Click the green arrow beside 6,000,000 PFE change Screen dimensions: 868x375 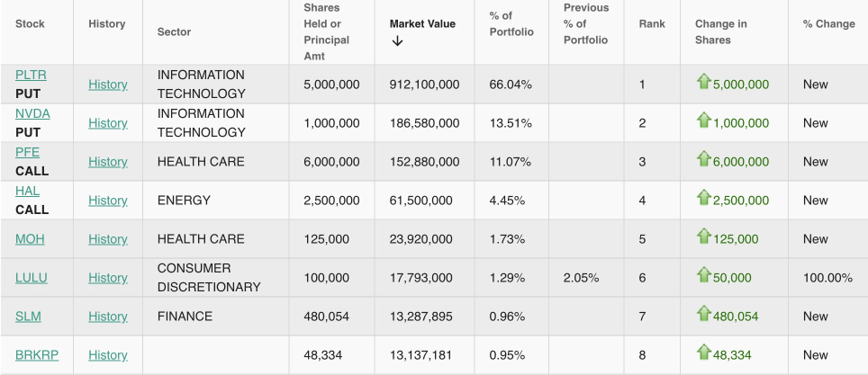(703, 160)
